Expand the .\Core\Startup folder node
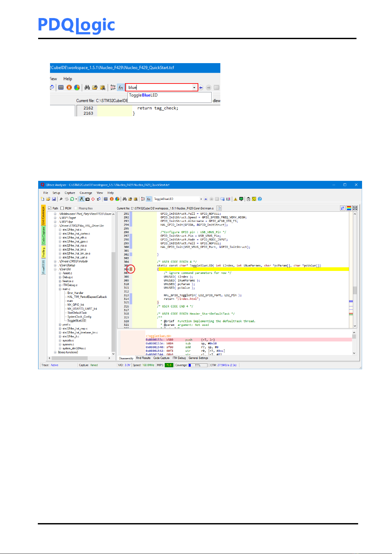 55,265
